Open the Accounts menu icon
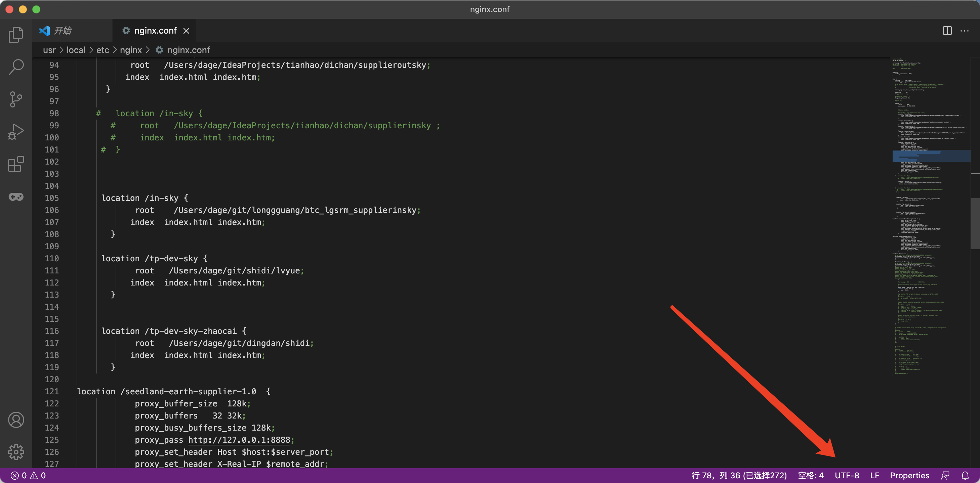980x483 pixels. point(16,420)
